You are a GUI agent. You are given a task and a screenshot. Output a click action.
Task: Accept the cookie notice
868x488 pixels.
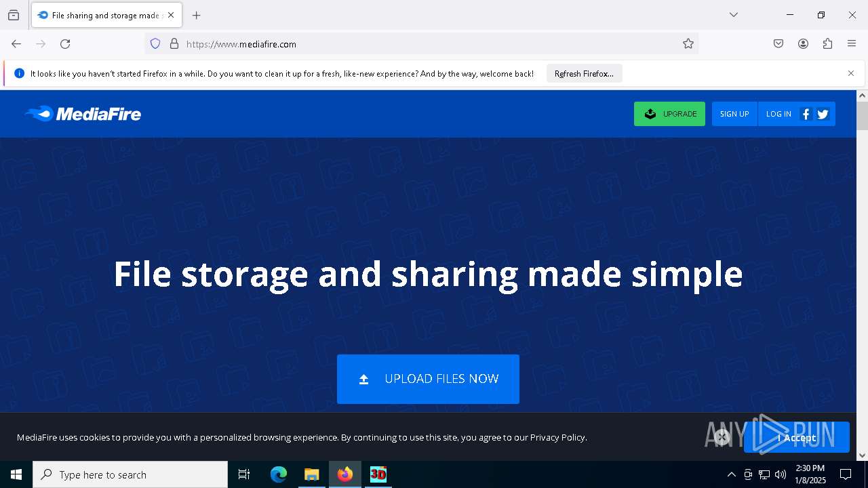coord(796,438)
